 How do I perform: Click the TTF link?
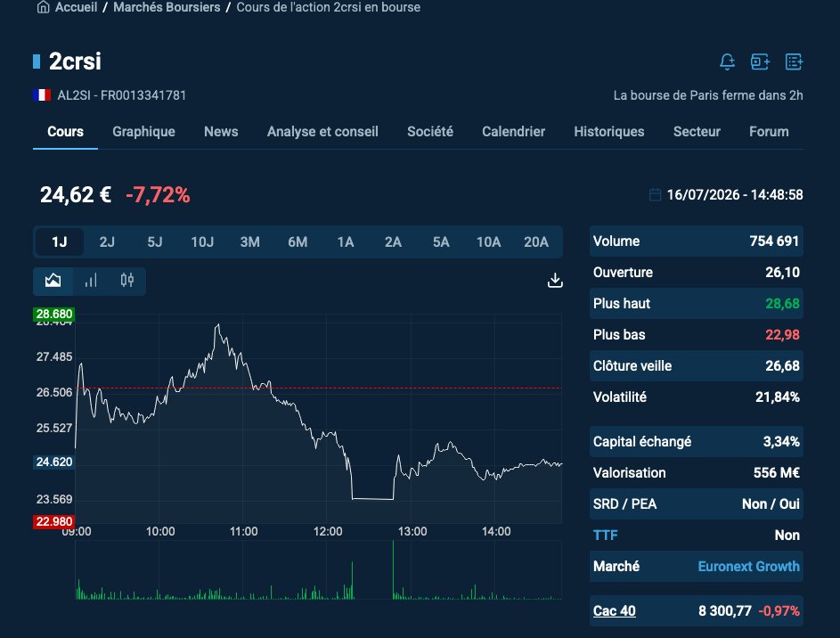point(606,536)
